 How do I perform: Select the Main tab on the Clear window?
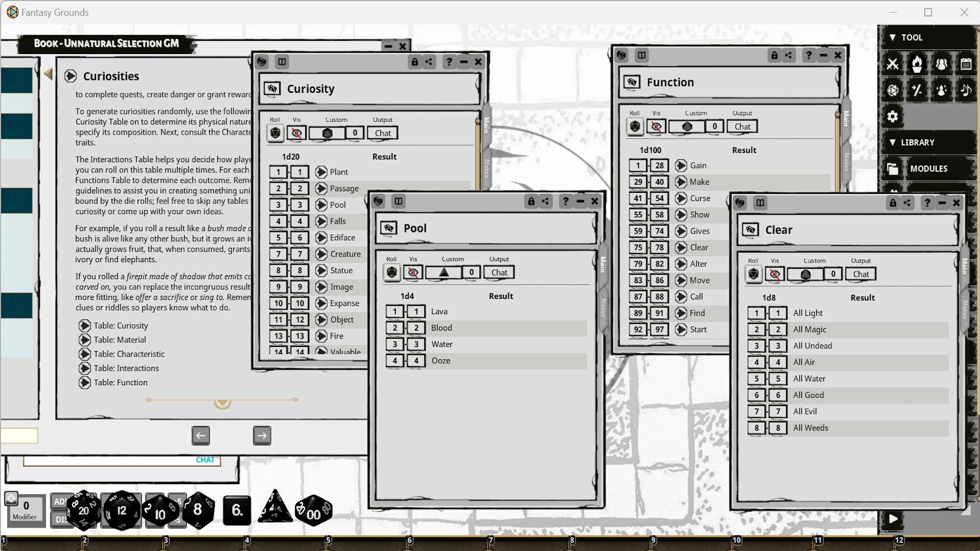click(963, 265)
